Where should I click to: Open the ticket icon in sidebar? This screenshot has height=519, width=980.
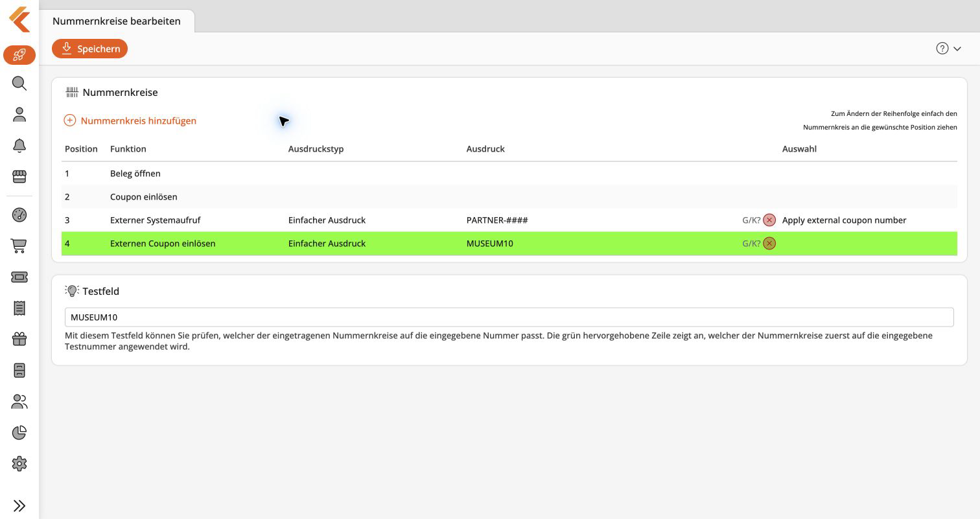pyautogui.click(x=19, y=277)
